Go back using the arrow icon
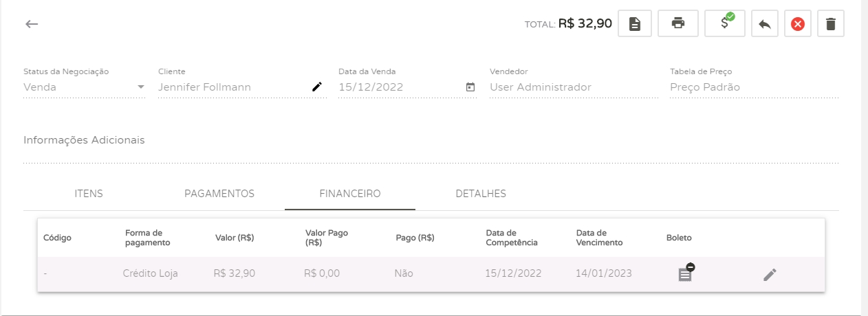868x316 pixels. [x=32, y=24]
